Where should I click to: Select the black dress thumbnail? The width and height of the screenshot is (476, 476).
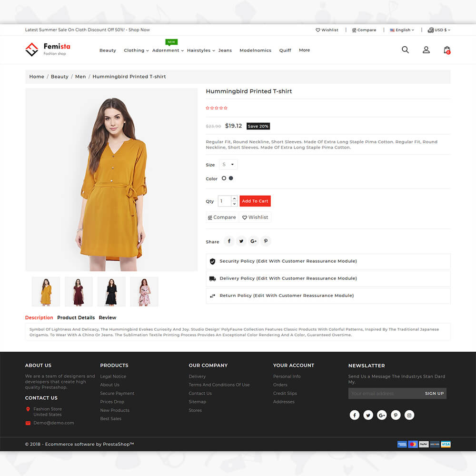[111, 291]
